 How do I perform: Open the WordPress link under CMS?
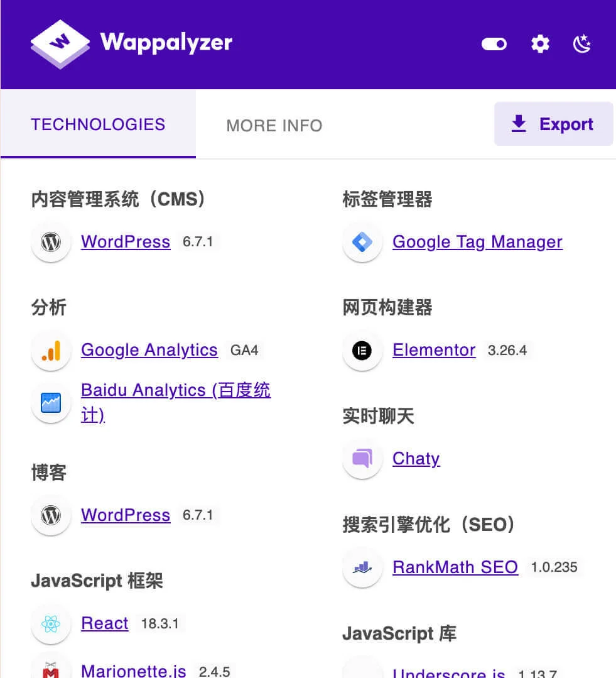tap(125, 242)
